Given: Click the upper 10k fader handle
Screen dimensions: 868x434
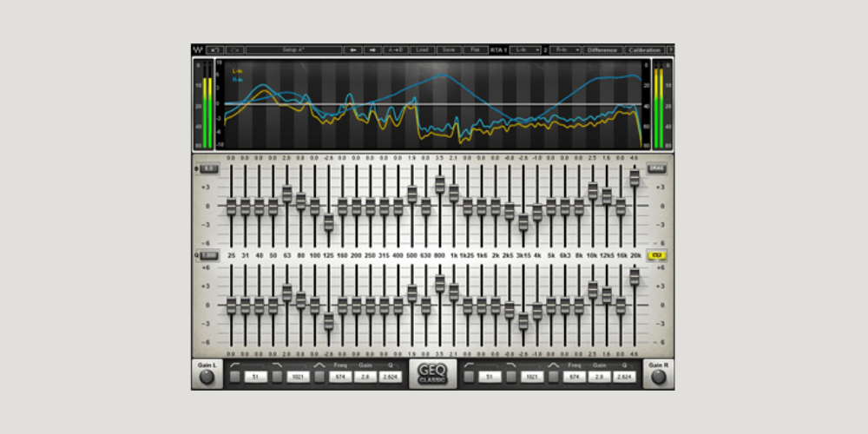Looking at the screenshot, I should point(592,190).
